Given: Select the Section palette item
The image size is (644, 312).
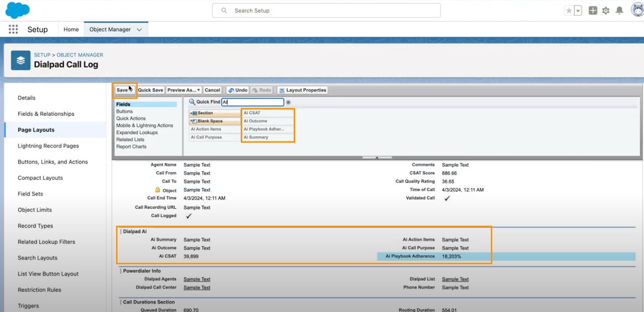Looking at the screenshot, I should pos(215,113).
